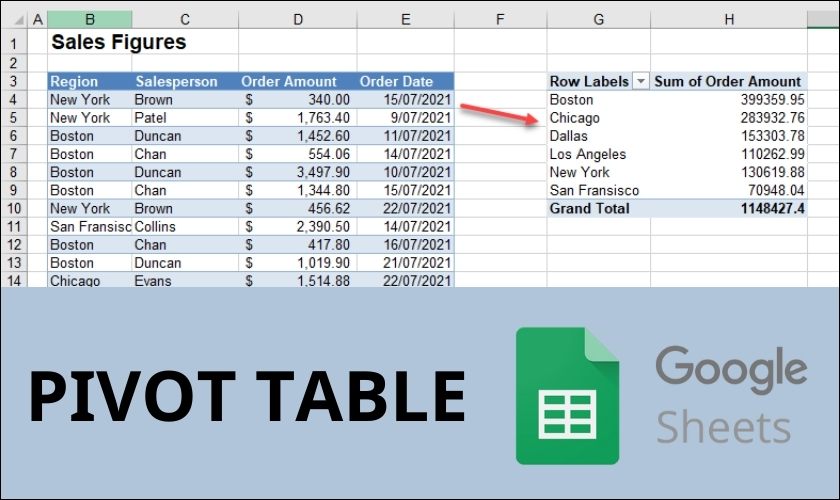Select row 1 header
The width and height of the screenshot is (840, 500).
pyautogui.click(x=14, y=42)
